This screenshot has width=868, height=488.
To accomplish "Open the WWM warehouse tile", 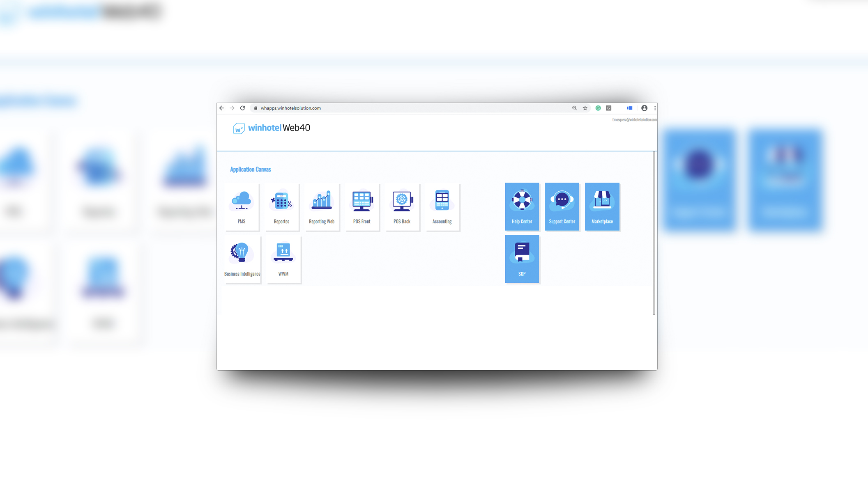I will (283, 259).
